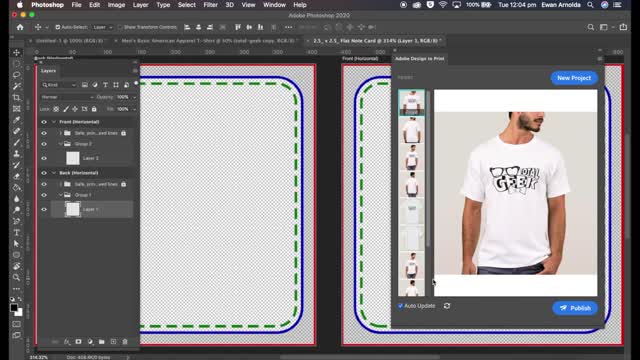Add a layer mask
Viewport: 640px width, 360px height.
(x=78, y=342)
